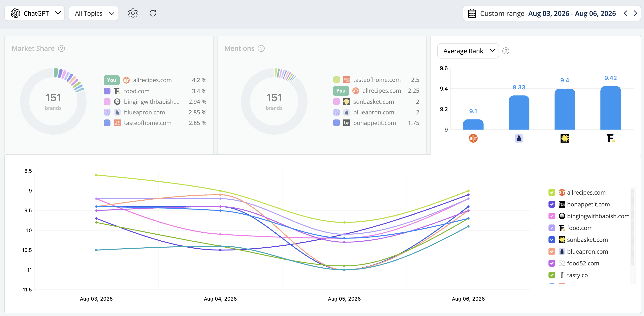Screen dimensions: 644x316
Task: Click the sunbasket icon in Mentions list
Action: click(347, 102)
